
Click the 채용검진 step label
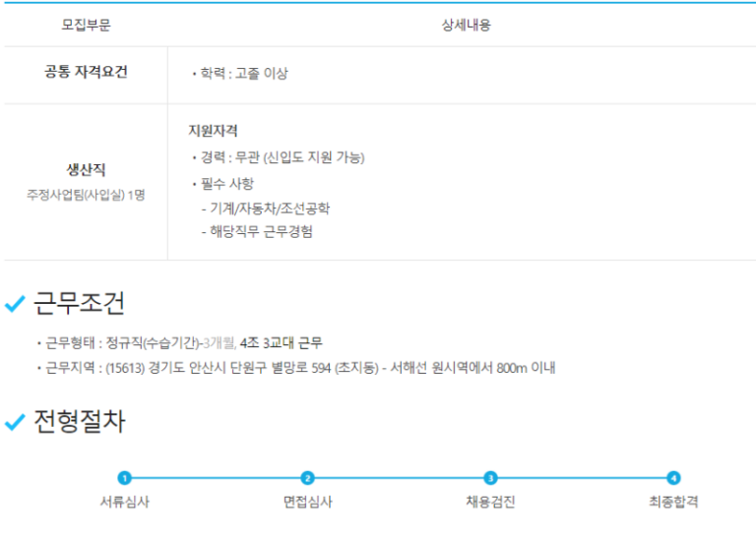pyautogui.click(x=490, y=502)
